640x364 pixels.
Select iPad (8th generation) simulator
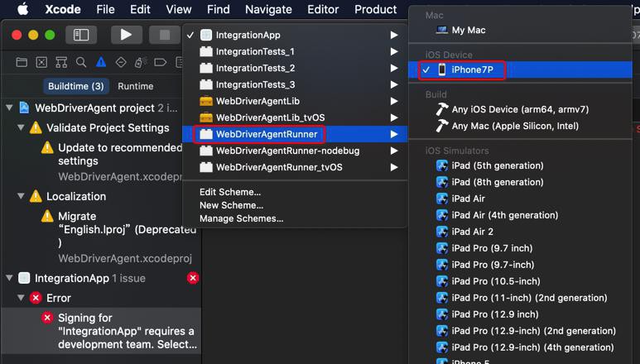521,182
